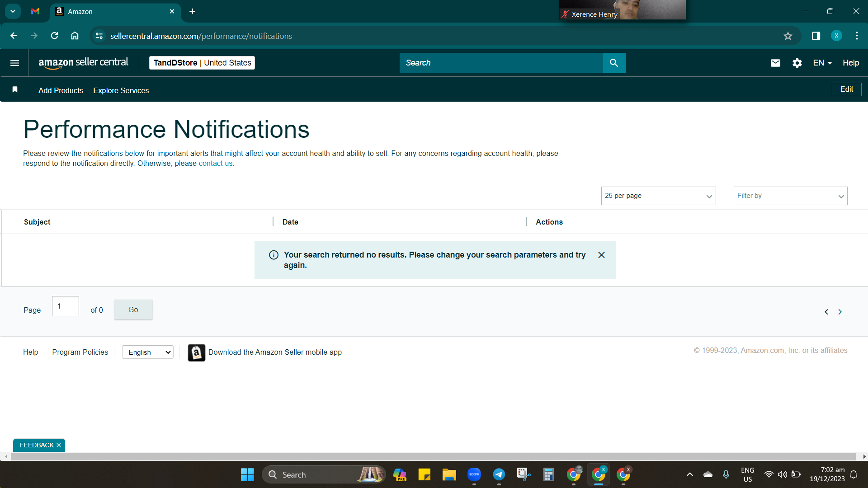Click Help in the top header

pos(851,63)
